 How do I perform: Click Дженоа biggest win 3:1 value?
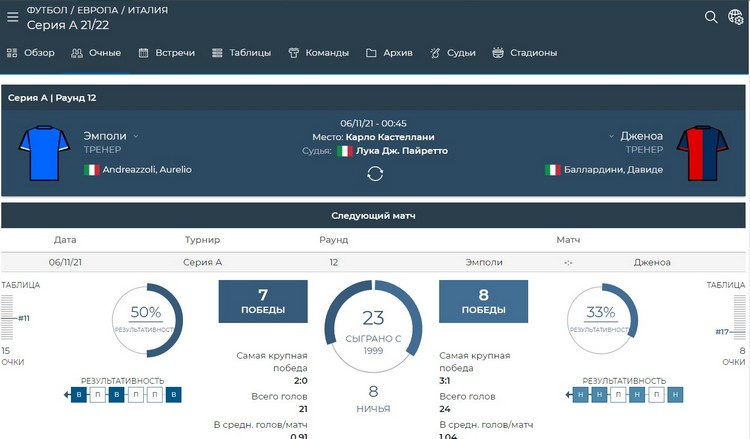click(x=445, y=381)
